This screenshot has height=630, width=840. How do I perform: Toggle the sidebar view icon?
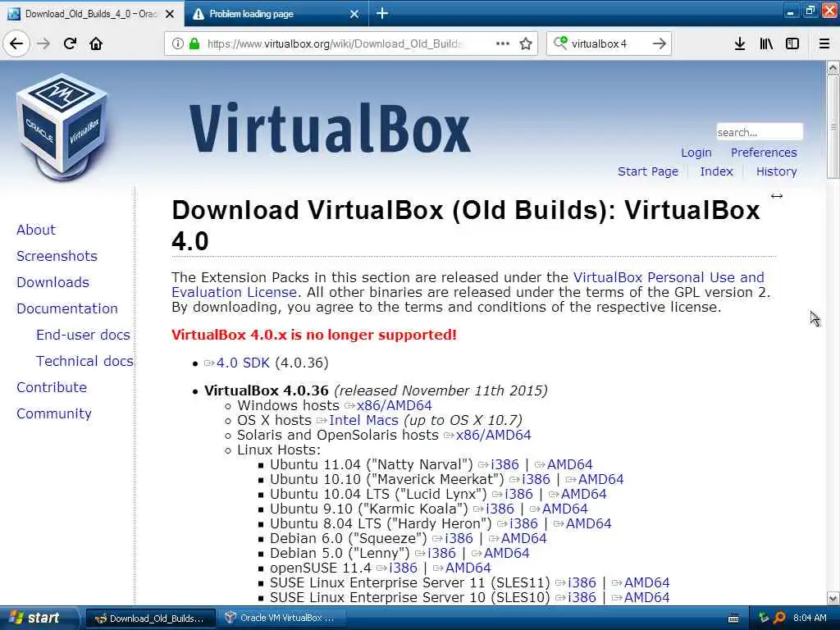pos(792,43)
